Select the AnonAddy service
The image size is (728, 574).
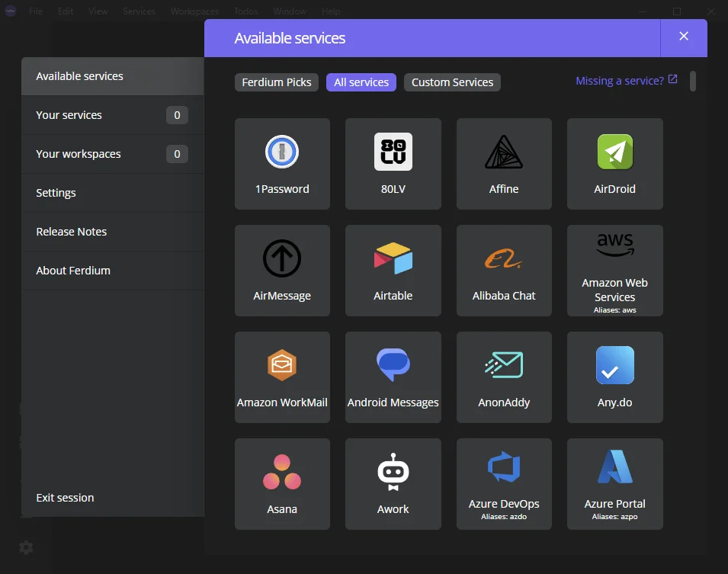coord(504,377)
